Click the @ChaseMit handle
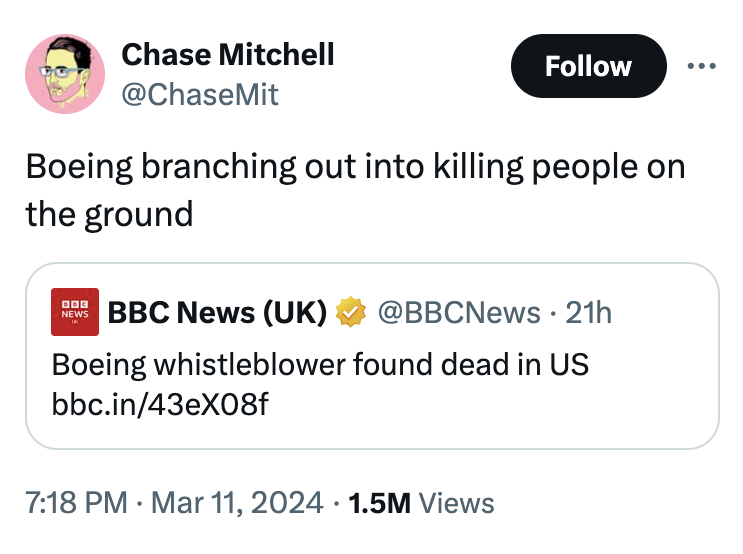The image size is (743, 554). pos(200,95)
